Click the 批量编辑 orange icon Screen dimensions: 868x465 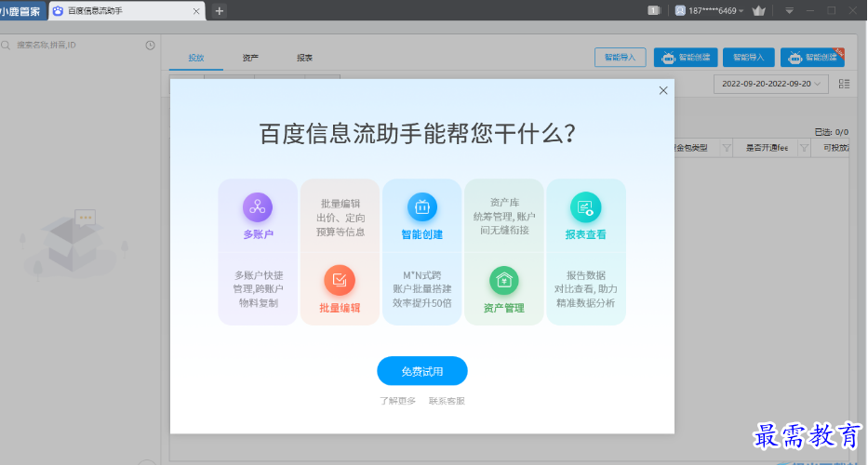340,280
